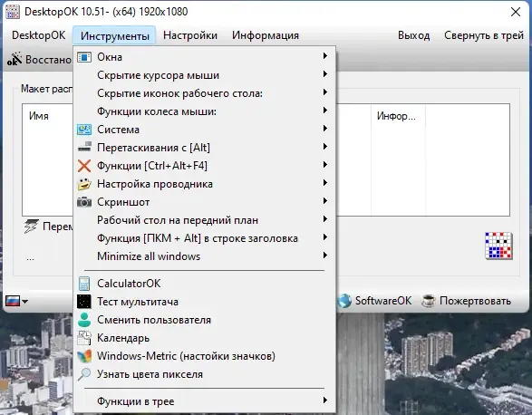Image resolution: width=532 pixels, height=415 pixels.
Task: Open the DesktopOK menu
Action: [38, 35]
